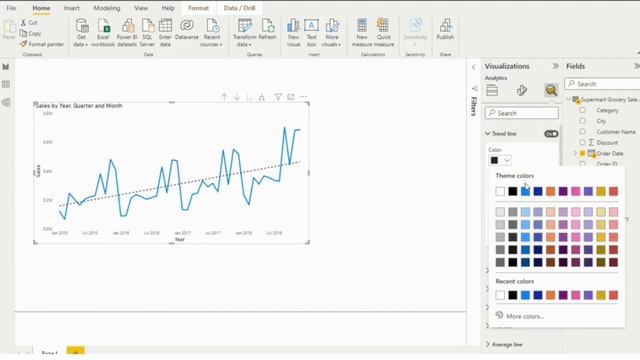Create a New measure

(x=362, y=33)
